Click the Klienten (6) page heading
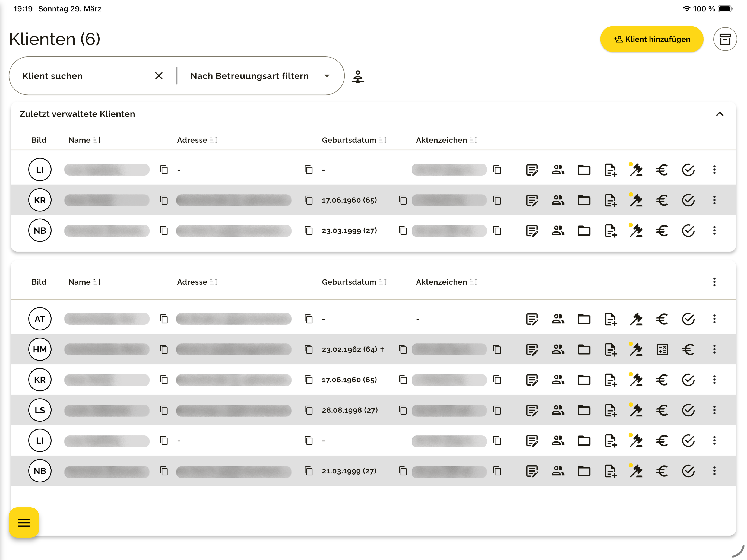This screenshot has width=747, height=560. tap(55, 39)
